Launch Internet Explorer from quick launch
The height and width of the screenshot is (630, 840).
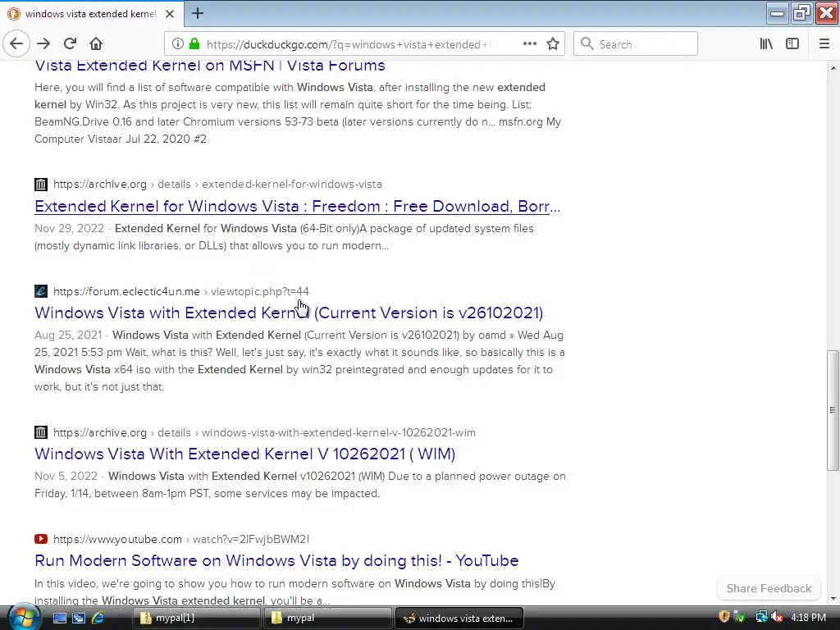click(x=98, y=619)
